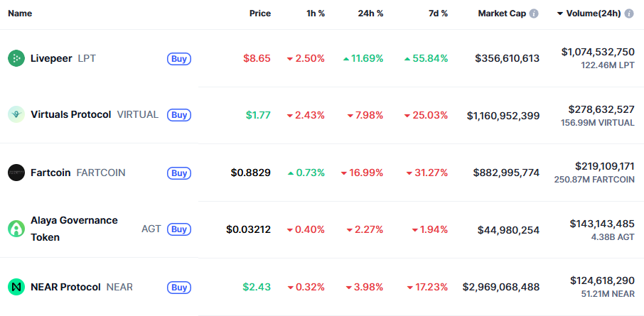Screen dimensions: 644x316
Task: Click Buy button for NEAR Protocol
Action: coord(179,287)
